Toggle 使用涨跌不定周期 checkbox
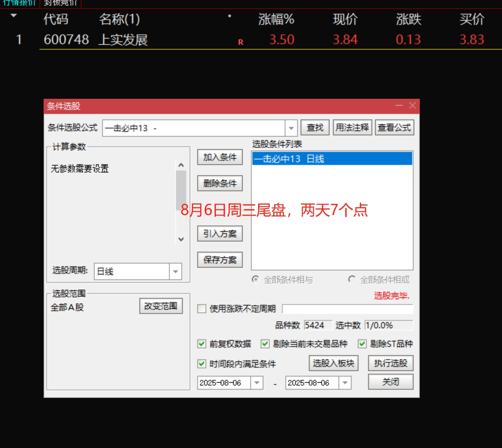The width and height of the screenshot is (502, 448). pos(202,309)
